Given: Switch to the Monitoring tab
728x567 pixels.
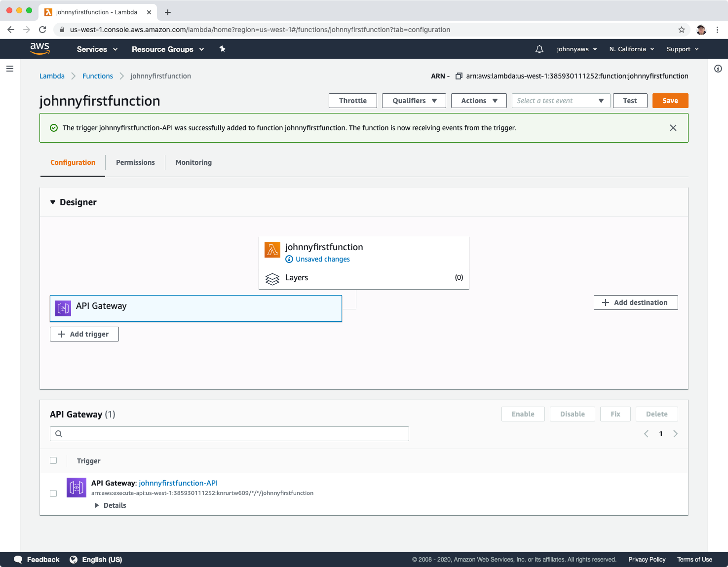Looking at the screenshot, I should pyautogui.click(x=193, y=162).
